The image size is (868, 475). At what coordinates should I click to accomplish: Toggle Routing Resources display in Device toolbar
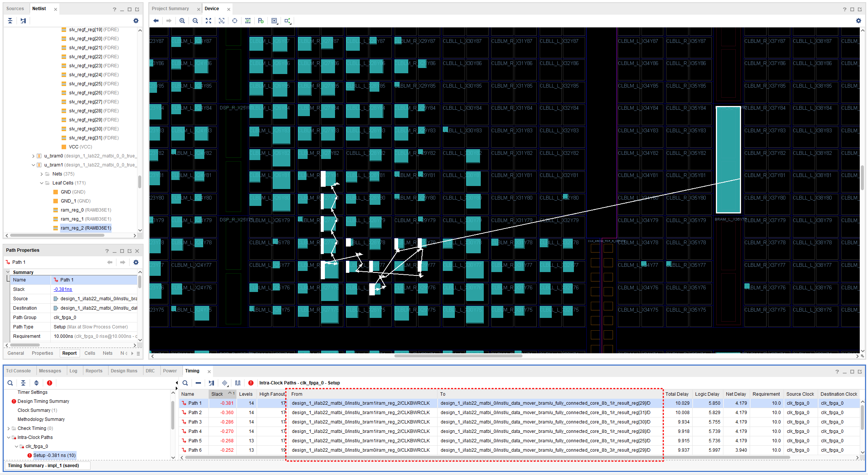(x=248, y=21)
